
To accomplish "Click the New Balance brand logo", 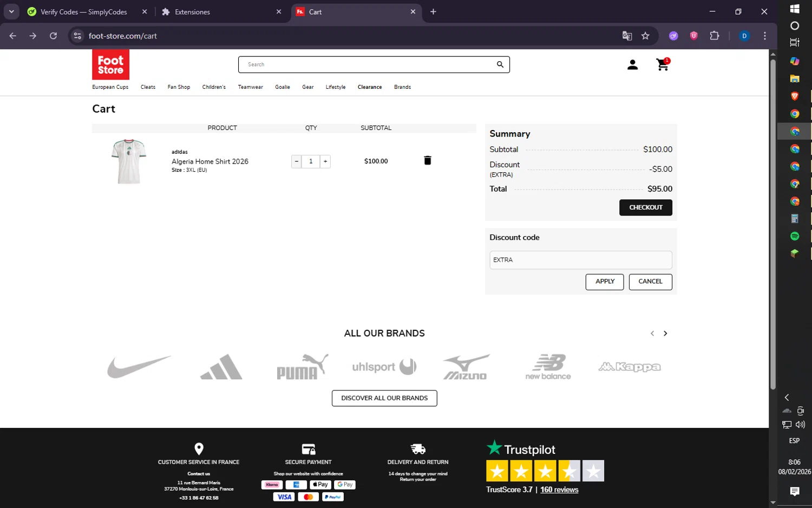I will (x=548, y=367).
